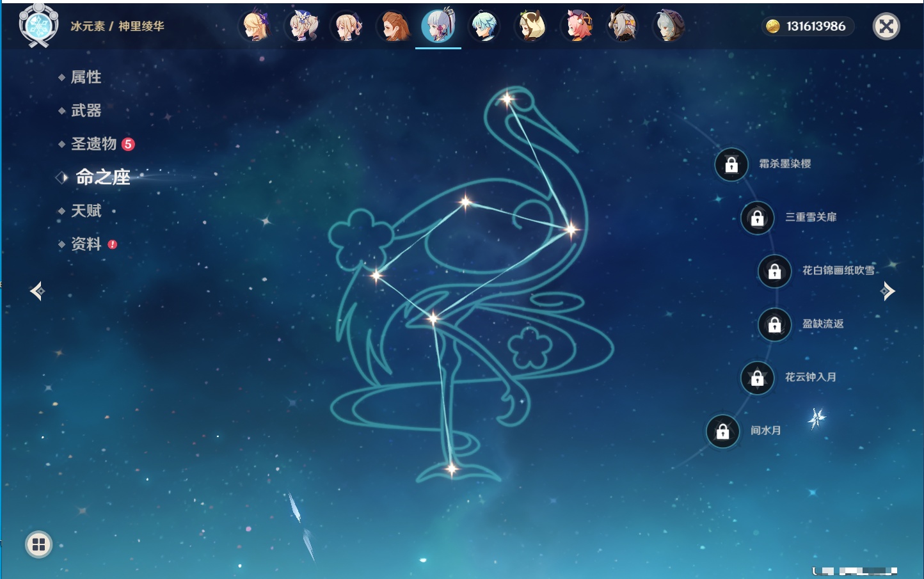Select Rosaria's avatar with dark hood
Screen dimensions: 924x579
pos(669,26)
